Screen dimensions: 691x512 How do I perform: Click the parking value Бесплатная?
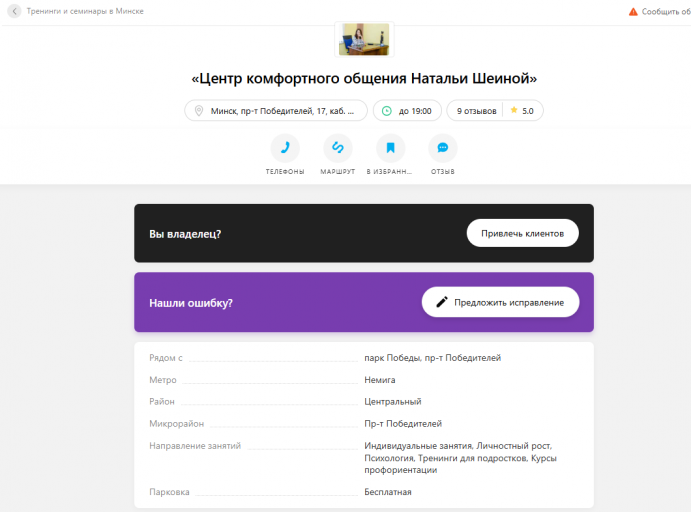pyautogui.click(x=388, y=492)
